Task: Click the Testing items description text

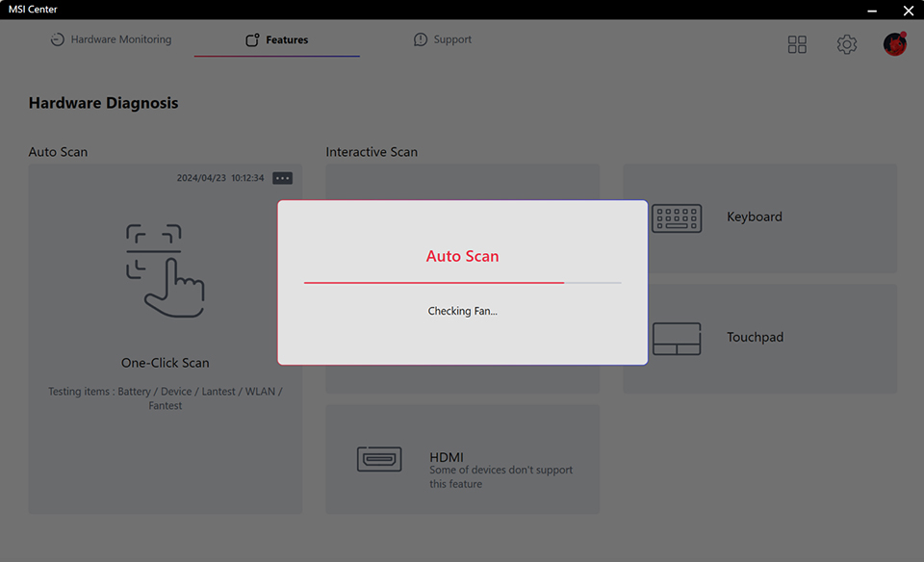Action: tap(165, 398)
